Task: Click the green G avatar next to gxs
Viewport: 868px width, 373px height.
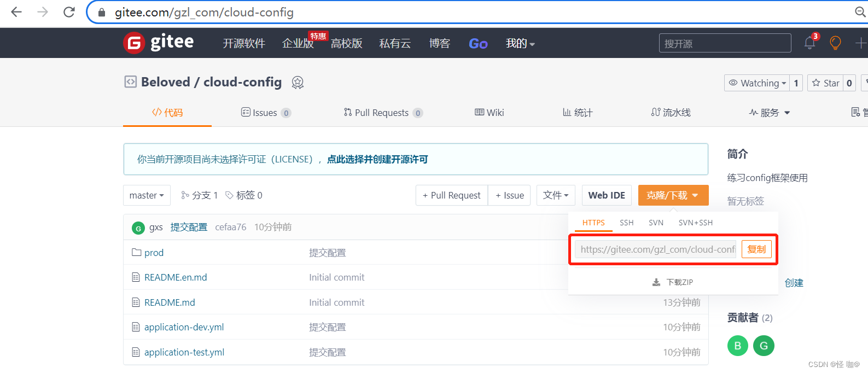Action: pos(138,228)
